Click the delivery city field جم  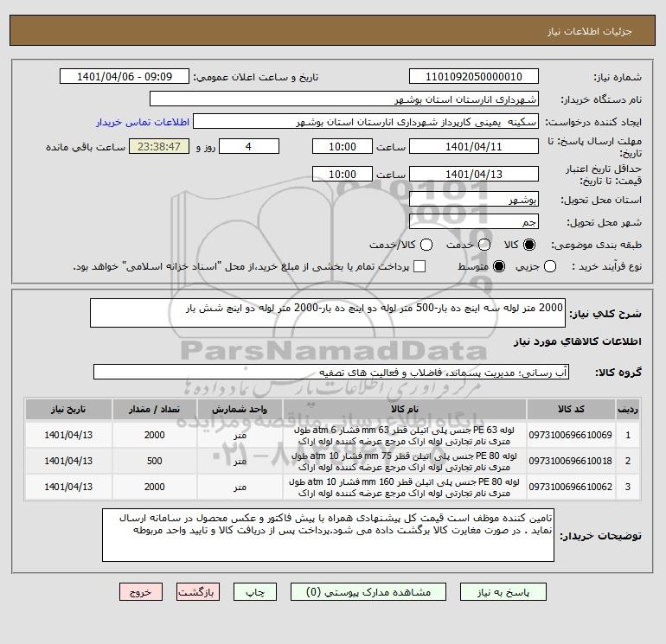point(474,221)
